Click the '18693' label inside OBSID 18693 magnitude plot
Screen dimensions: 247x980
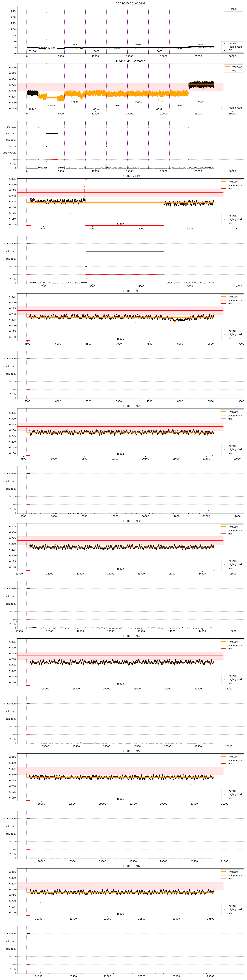[x=120, y=569]
